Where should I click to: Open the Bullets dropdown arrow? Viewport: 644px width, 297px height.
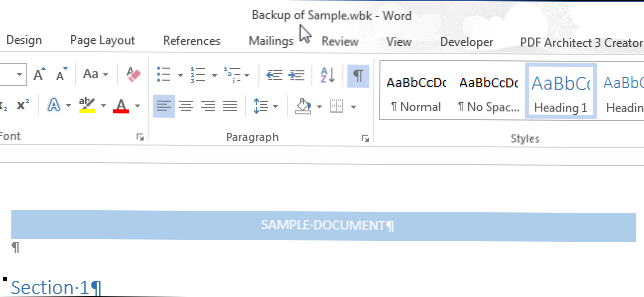pyautogui.click(x=180, y=76)
